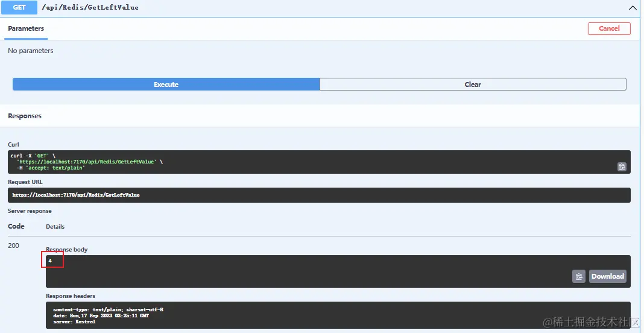644x333 pixels.
Task: Clear the response results
Action: (473, 84)
